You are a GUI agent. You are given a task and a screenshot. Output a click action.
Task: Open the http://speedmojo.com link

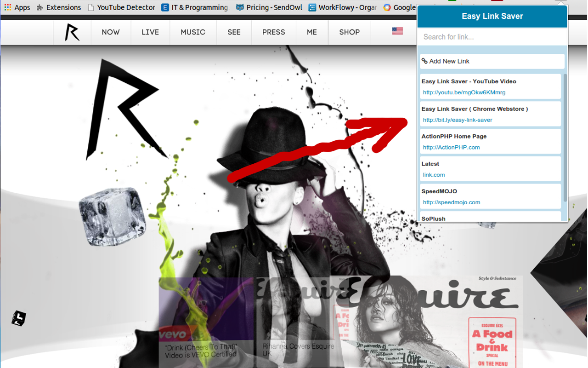coord(451,202)
